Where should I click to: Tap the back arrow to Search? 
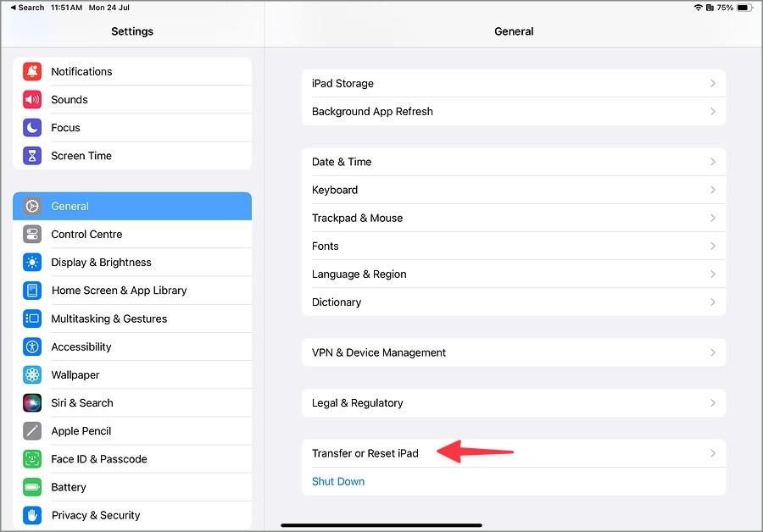pos(13,8)
